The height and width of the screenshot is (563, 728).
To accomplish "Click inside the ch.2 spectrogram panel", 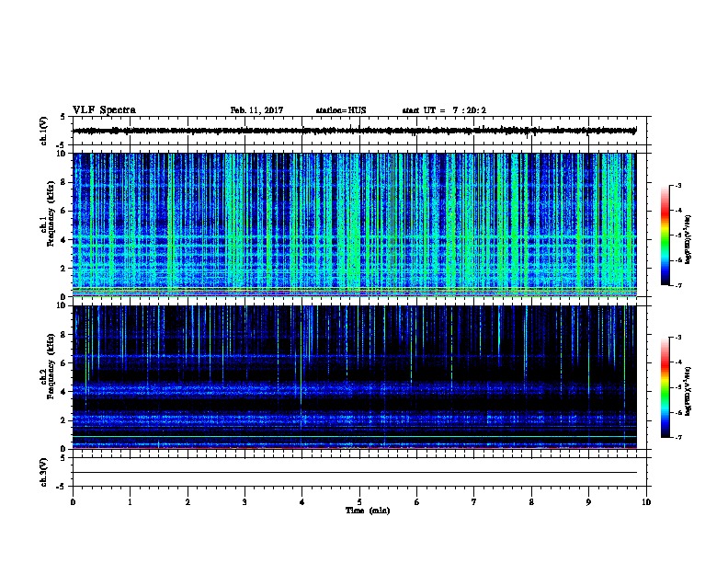I will click(355, 377).
